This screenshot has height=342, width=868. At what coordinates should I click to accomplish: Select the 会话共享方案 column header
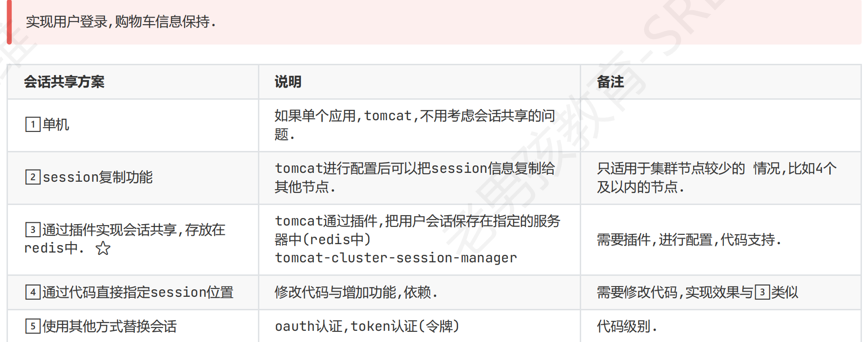[x=64, y=82]
